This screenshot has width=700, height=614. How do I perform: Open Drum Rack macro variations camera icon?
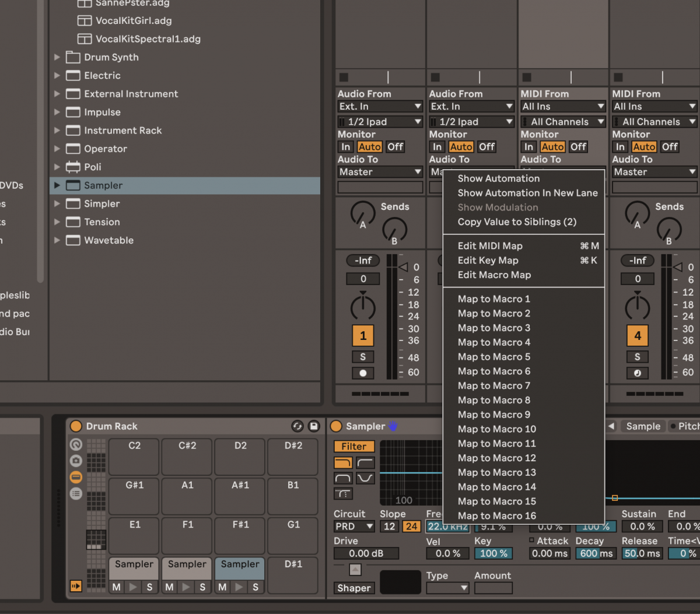tap(76, 461)
